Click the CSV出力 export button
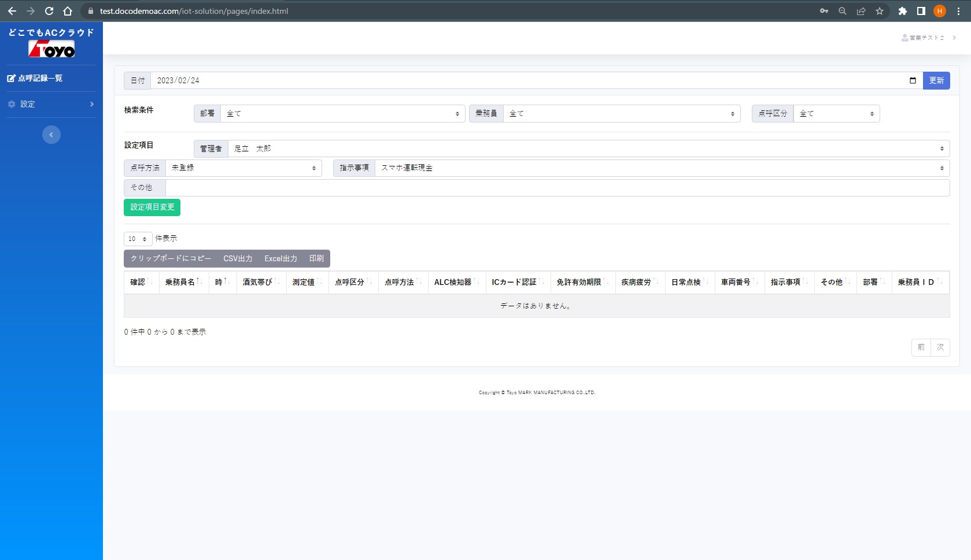This screenshot has height=560, width=971. (238, 259)
